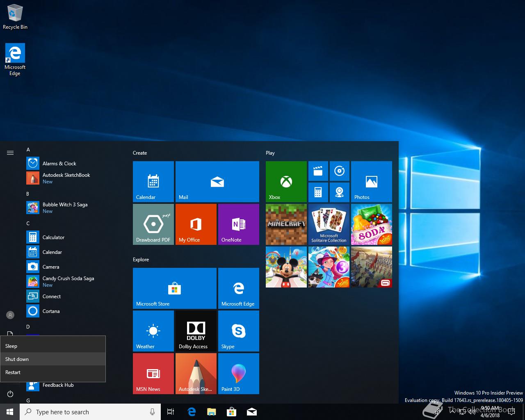This screenshot has width=525, height=420.
Task: Open the Microsoft Store tile
Action: click(174, 288)
